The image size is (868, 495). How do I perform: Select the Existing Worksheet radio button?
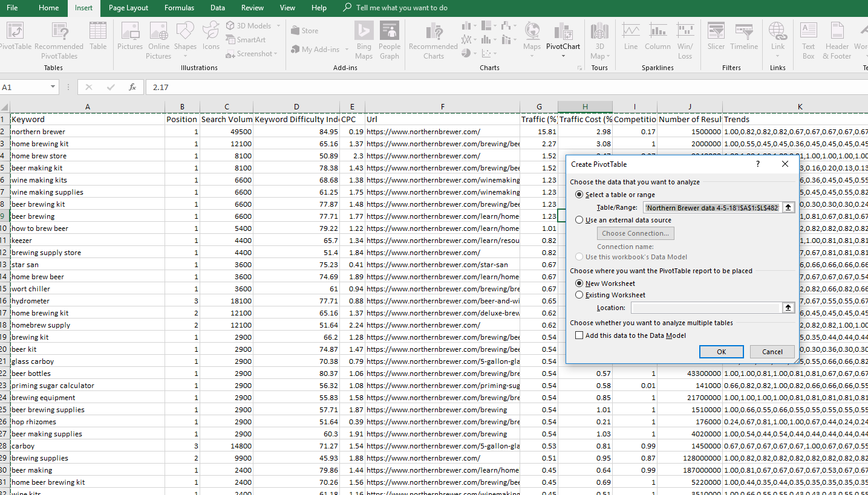(579, 296)
